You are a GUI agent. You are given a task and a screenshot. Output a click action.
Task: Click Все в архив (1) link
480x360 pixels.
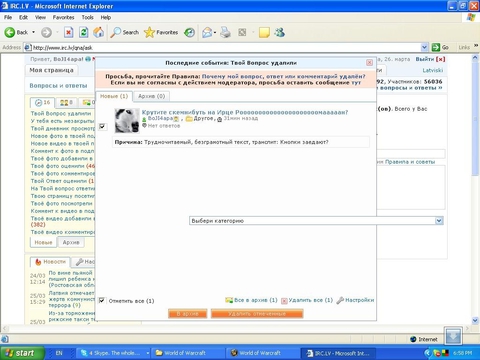coord(251,300)
